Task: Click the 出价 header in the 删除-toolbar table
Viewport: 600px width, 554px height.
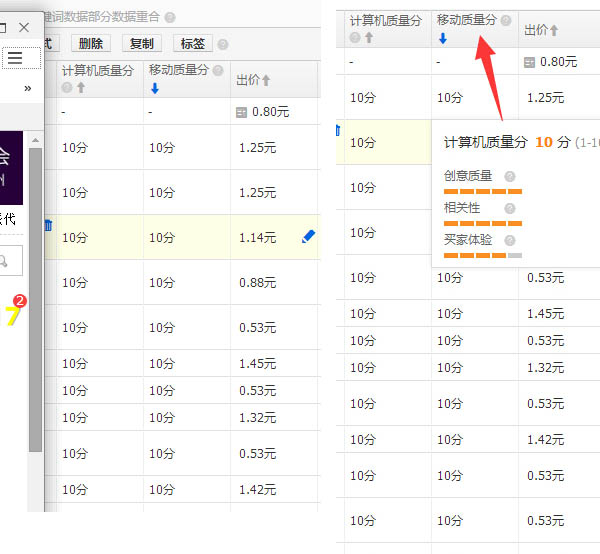Action: (x=248, y=80)
